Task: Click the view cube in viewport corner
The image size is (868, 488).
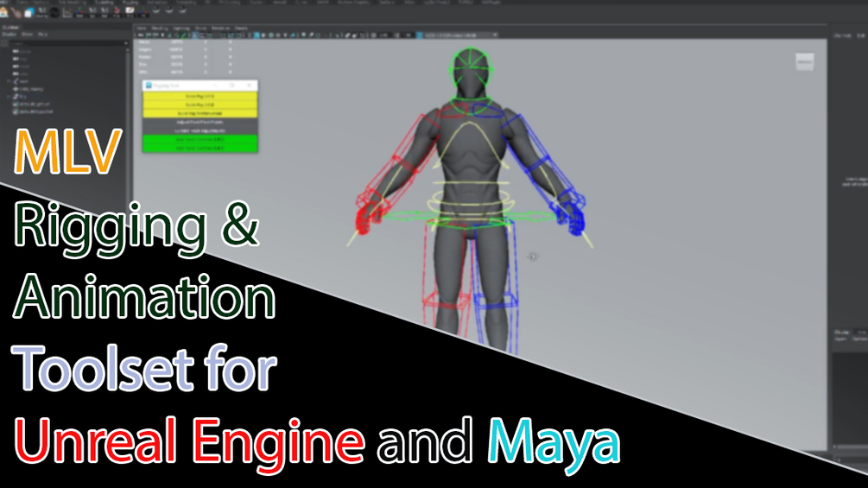Action: pyautogui.click(x=804, y=61)
